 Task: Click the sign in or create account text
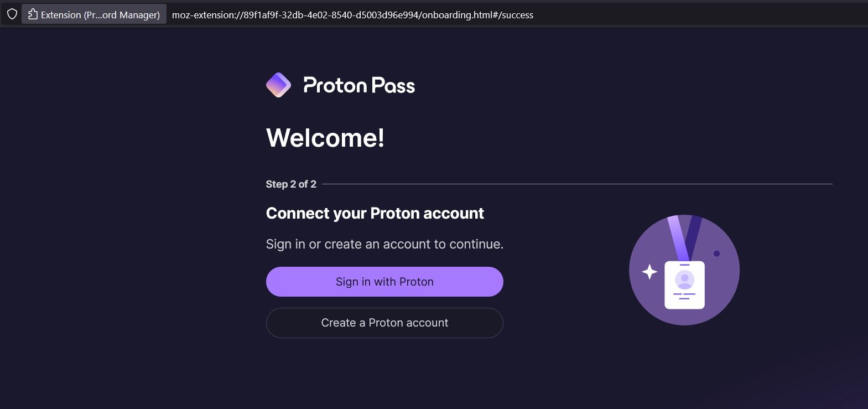(384, 244)
